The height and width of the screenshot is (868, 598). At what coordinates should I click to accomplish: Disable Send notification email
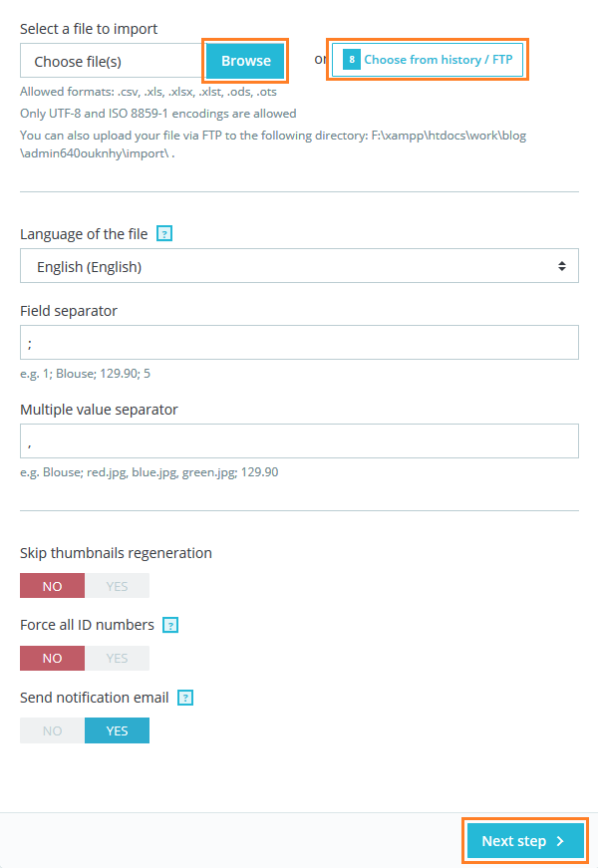pos(52,729)
